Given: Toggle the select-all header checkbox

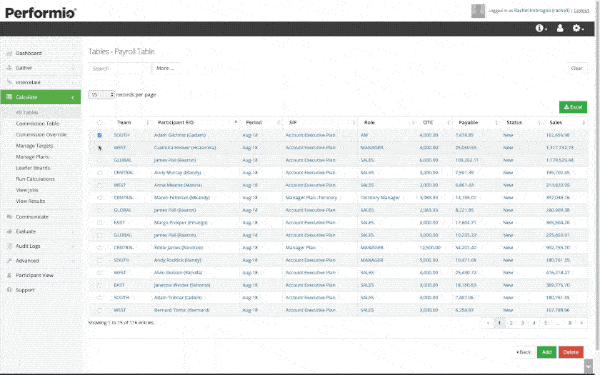Looking at the screenshot, I should 99,122.
